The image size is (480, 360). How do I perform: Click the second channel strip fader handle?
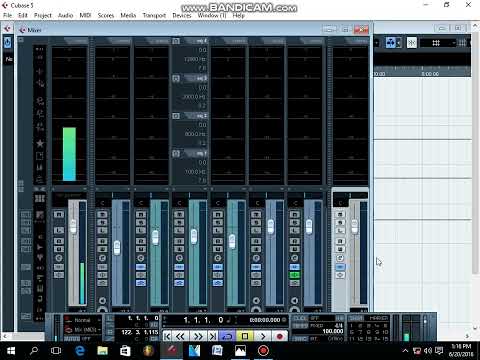pyautogui.click(x=117, y=248)
